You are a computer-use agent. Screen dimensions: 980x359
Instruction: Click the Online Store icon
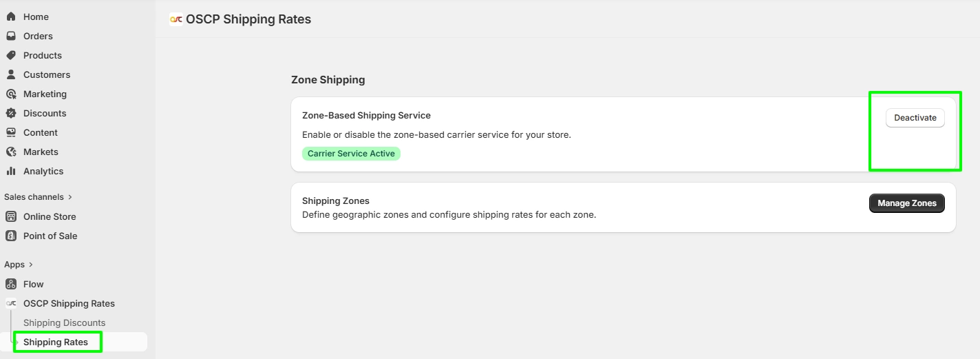[x=11, y=216]
